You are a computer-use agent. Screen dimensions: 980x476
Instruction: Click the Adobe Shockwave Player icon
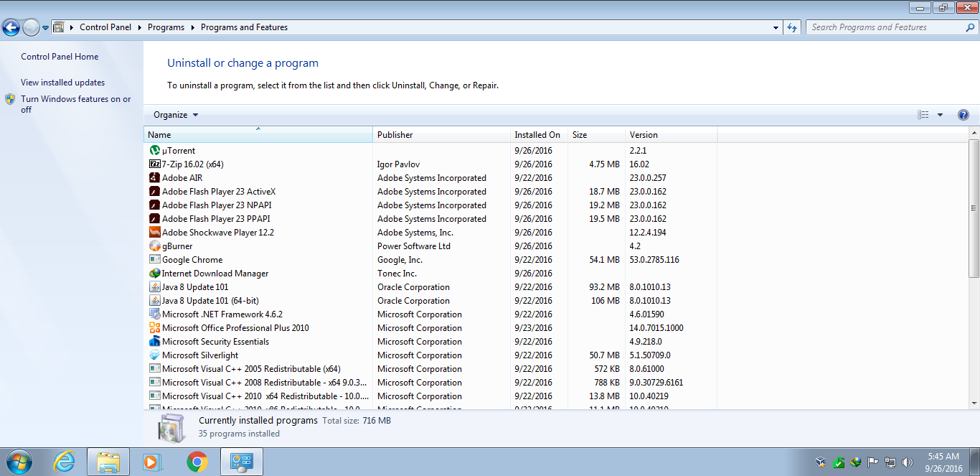pyautogui.click(x=155, y=233)
